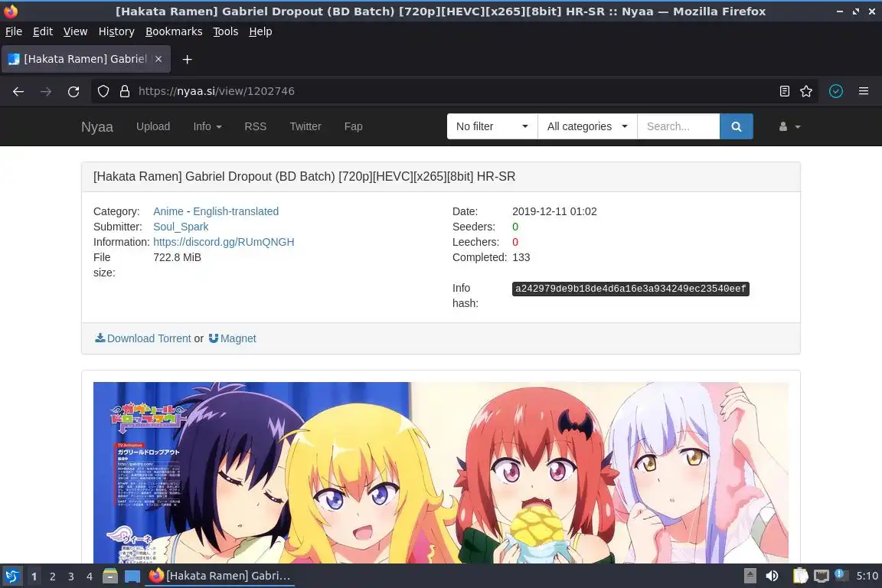882x588 pixels.
Task: Click the torrent title heading
Action: tap(304, 177)
